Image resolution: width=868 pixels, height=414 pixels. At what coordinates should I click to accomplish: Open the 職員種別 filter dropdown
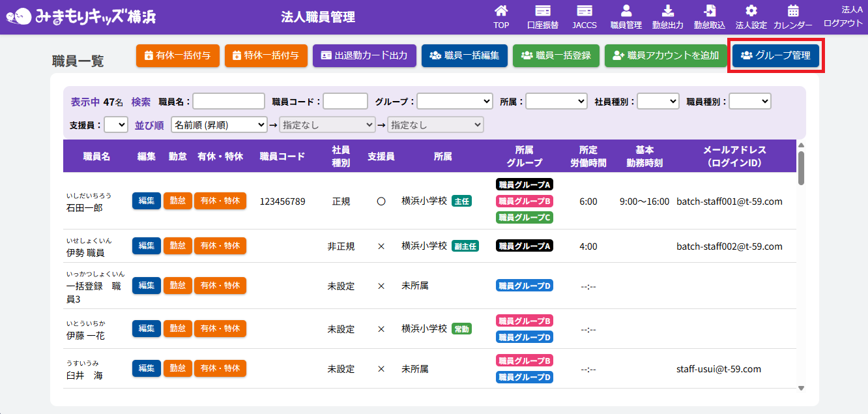tap(750, 101)
